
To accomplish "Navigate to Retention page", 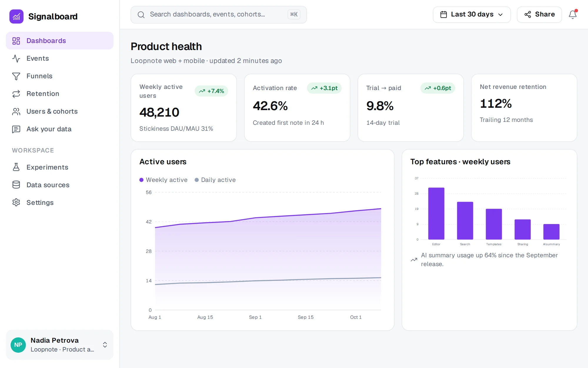I will (60, 94).
